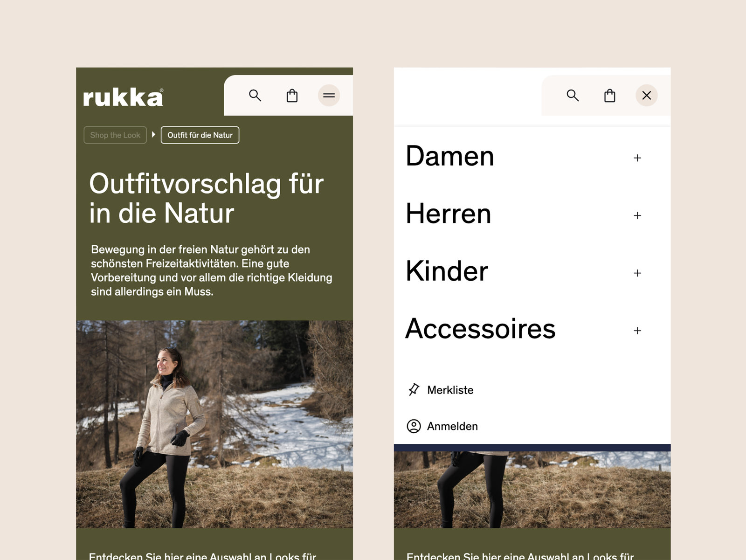Click the woman in fleece jacket photo
746x560 pixels.
point(214,424)
